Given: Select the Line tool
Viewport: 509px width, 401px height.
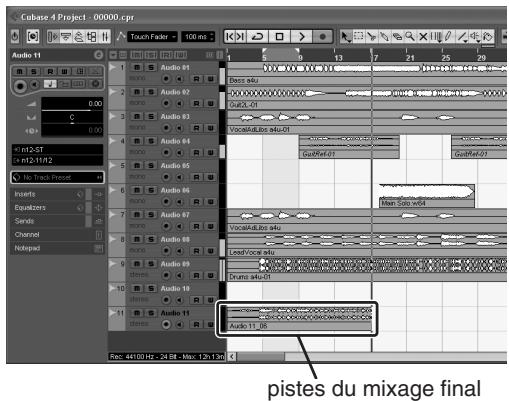Looking at the screenshot, I should click(x=462, y=36).
